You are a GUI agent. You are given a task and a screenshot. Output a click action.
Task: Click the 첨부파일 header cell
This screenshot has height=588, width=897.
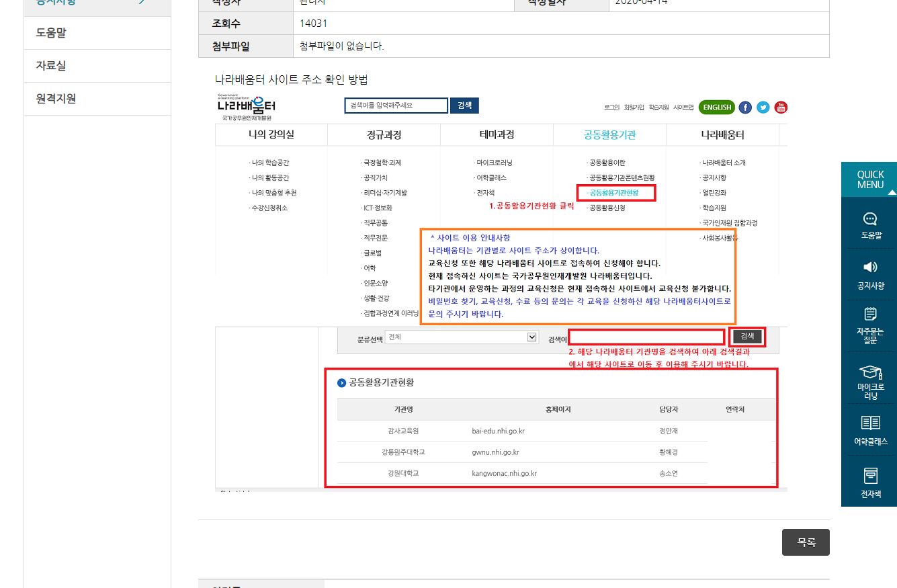(246, 46)
